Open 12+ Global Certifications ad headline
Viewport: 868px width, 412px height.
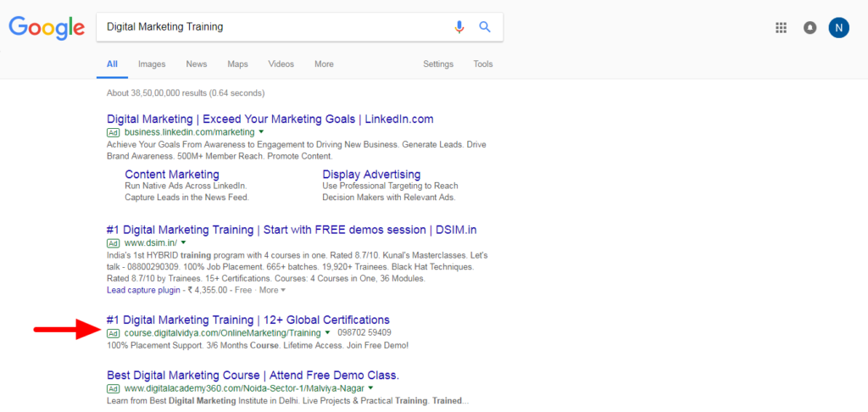[x=248, y=320]
